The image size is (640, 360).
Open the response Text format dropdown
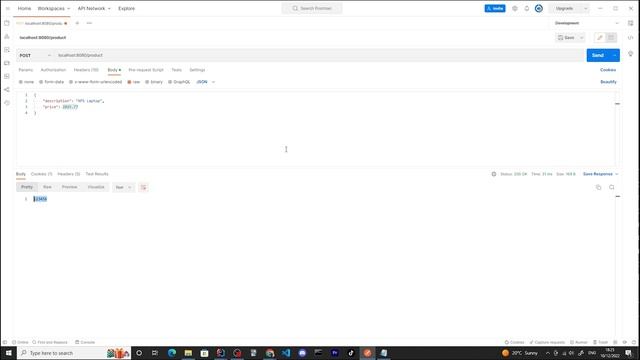[123, 187]
